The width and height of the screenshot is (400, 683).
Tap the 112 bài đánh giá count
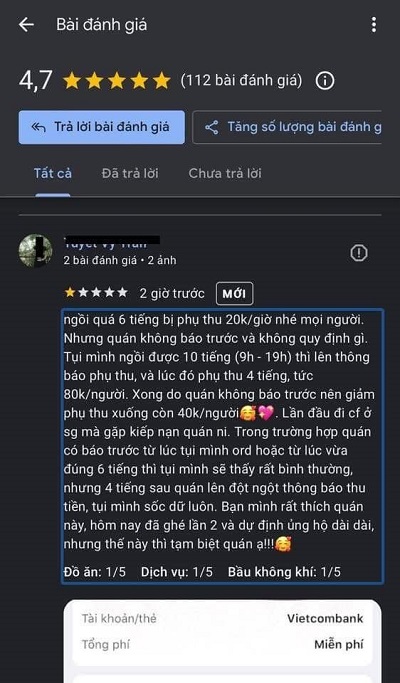tap(241, 81)
